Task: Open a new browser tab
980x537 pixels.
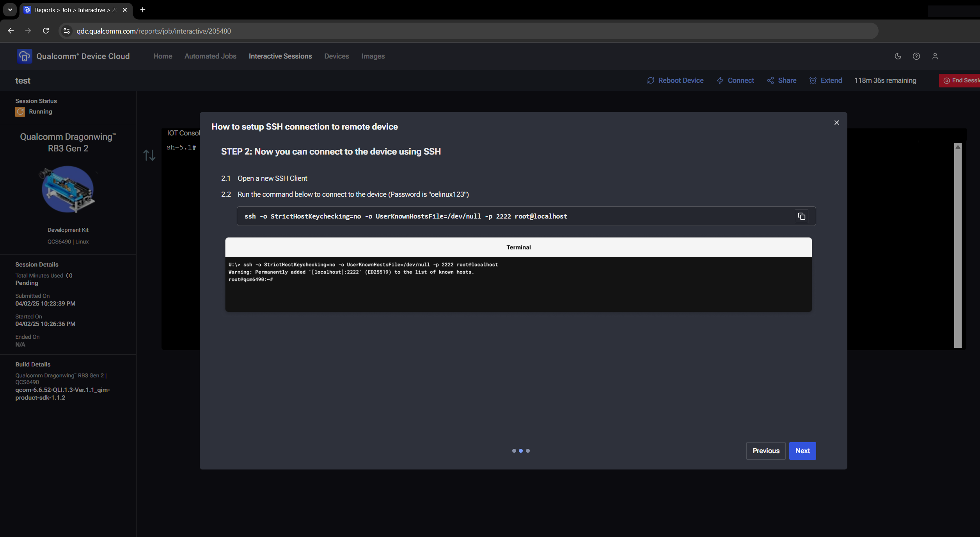Action: [x=143, y=10]
